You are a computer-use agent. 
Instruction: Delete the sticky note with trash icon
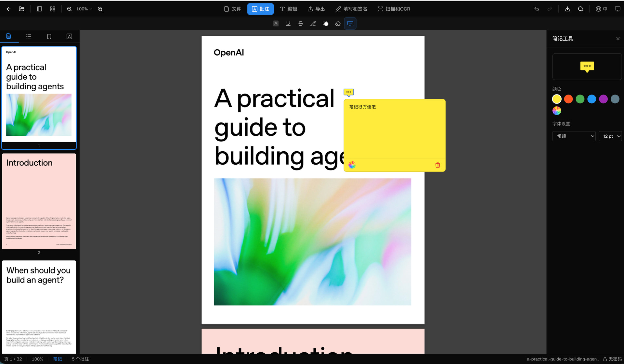437,165
